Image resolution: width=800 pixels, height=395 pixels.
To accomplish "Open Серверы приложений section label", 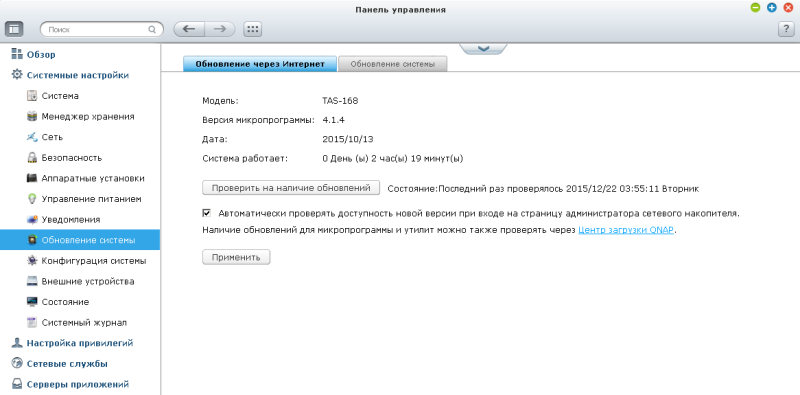I will pos(78,384).
